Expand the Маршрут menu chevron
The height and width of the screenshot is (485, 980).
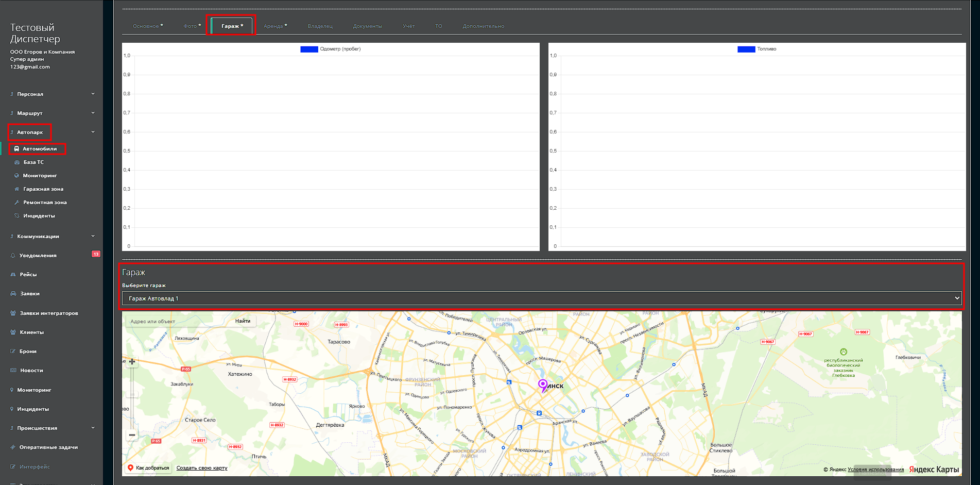coord(93,113)
